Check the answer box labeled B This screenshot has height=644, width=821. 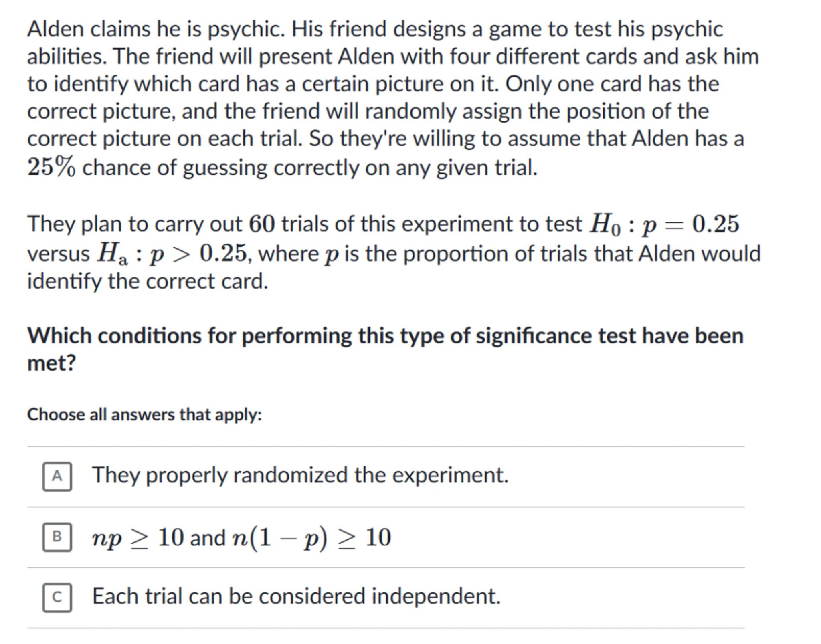pos(57,537)
